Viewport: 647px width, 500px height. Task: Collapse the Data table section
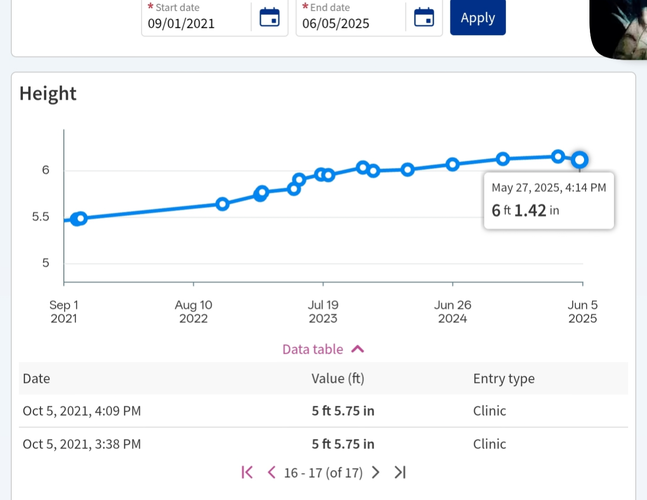[x=323, y=349]
